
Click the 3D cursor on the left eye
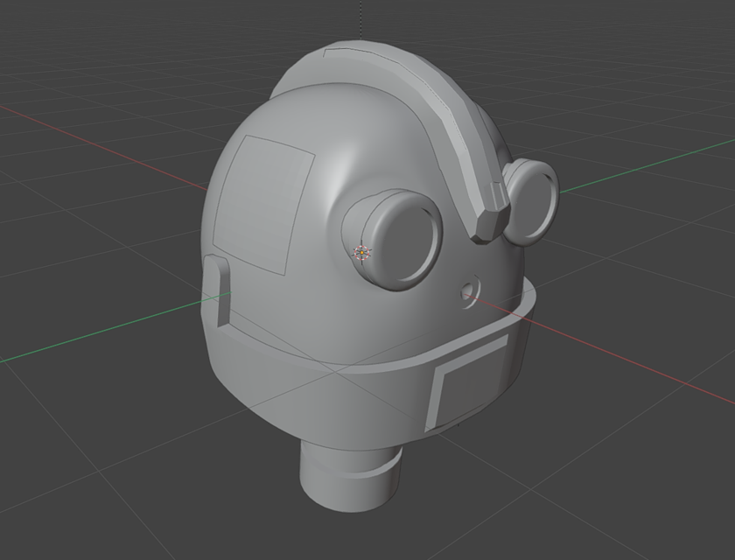tap(361, 255)
